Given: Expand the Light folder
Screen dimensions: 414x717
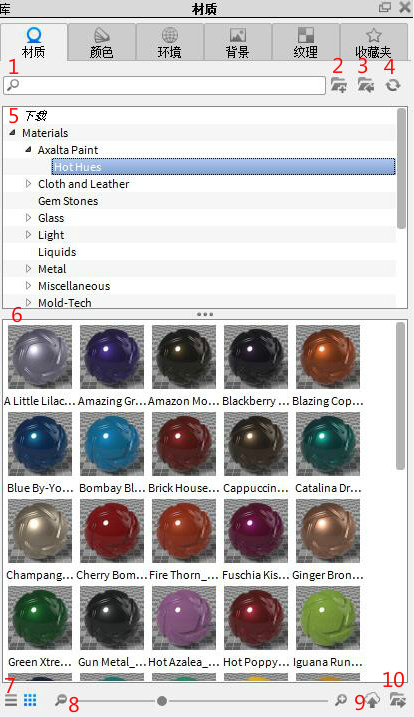Looking at the screenshot, I should point(28,235).
